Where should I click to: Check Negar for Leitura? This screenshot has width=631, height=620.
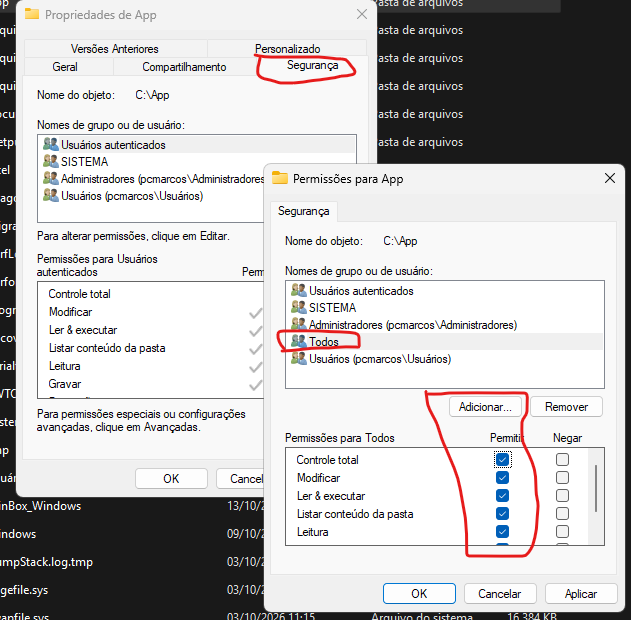tap(562, 532)
